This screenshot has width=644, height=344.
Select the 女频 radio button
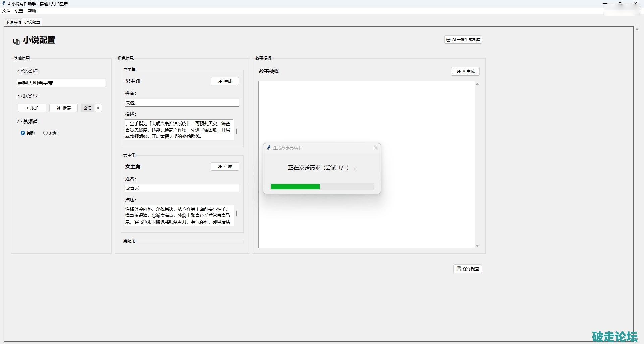tap(46, 133)
